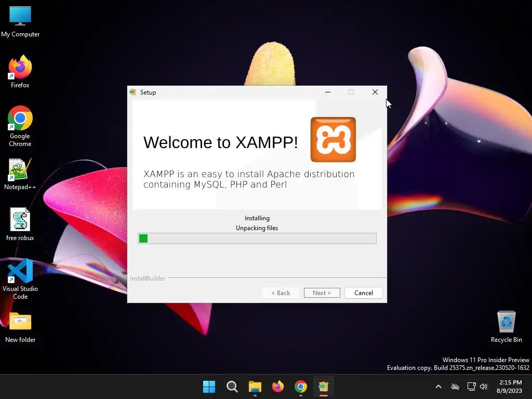Click XAMPP installer taskbar icon

click(x=323, y=387)
